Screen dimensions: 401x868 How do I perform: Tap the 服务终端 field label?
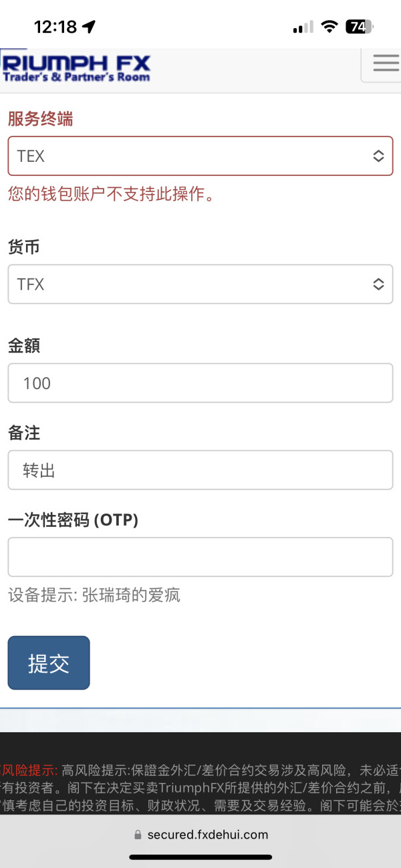(x=41, y=119)
